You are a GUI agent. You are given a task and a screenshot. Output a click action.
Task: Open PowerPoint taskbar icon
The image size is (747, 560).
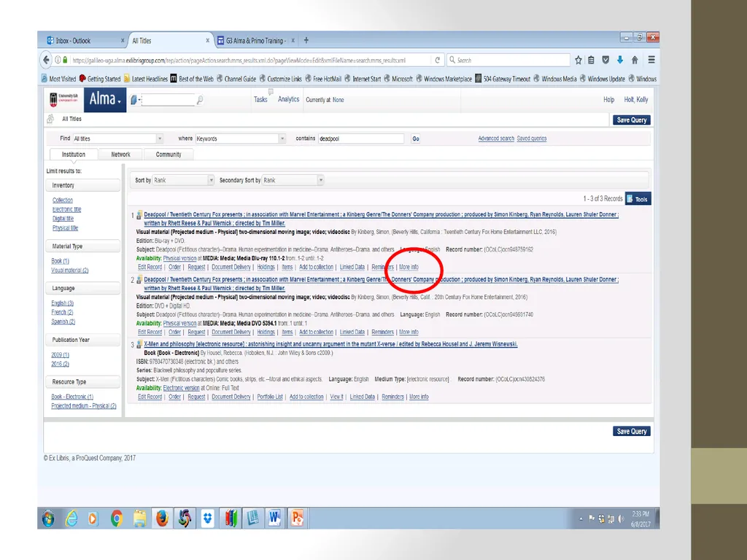[298, 518]
